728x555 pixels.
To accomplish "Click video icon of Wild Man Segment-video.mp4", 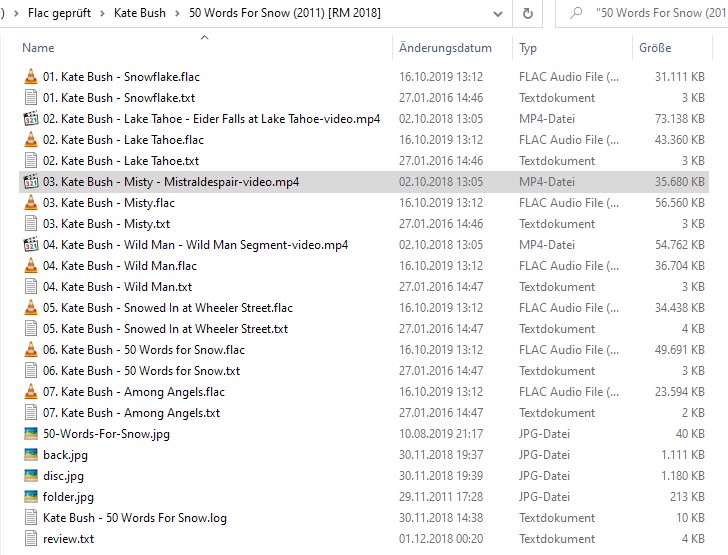I will [31, 244].
